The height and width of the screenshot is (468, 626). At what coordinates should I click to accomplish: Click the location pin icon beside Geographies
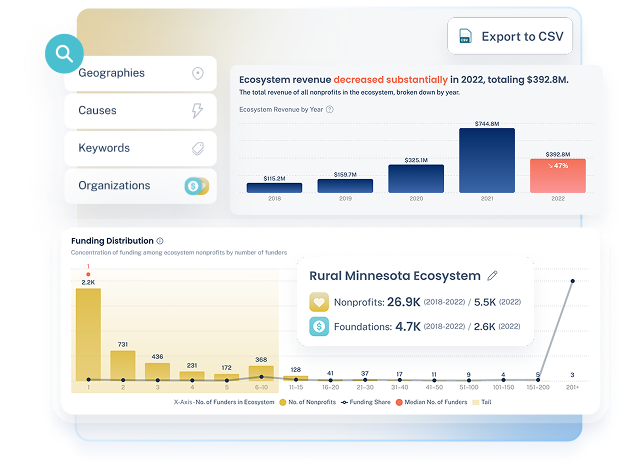(197, 73)
